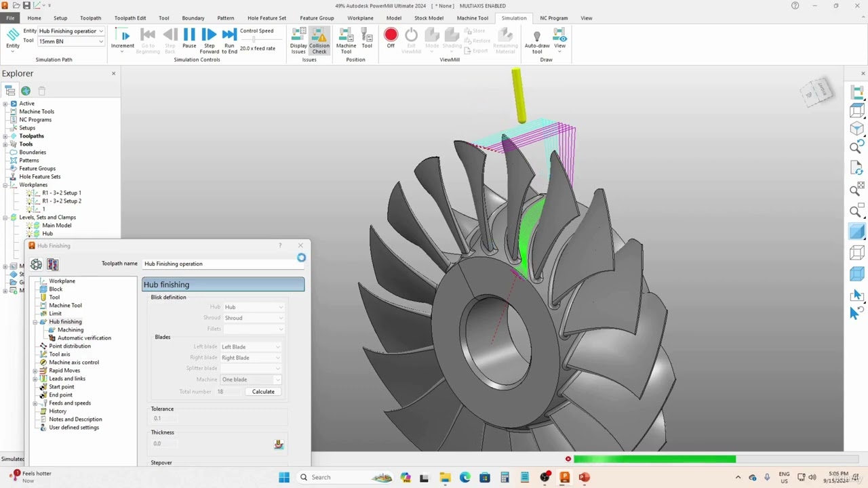Click the component preview icon in Hub Finishing dialog
868x488 pixels.
tap(36, 264)
